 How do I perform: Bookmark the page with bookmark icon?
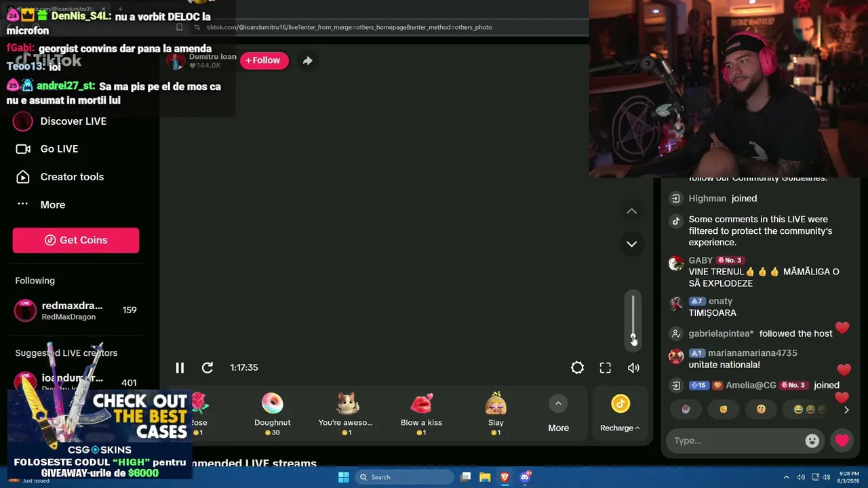179,27
